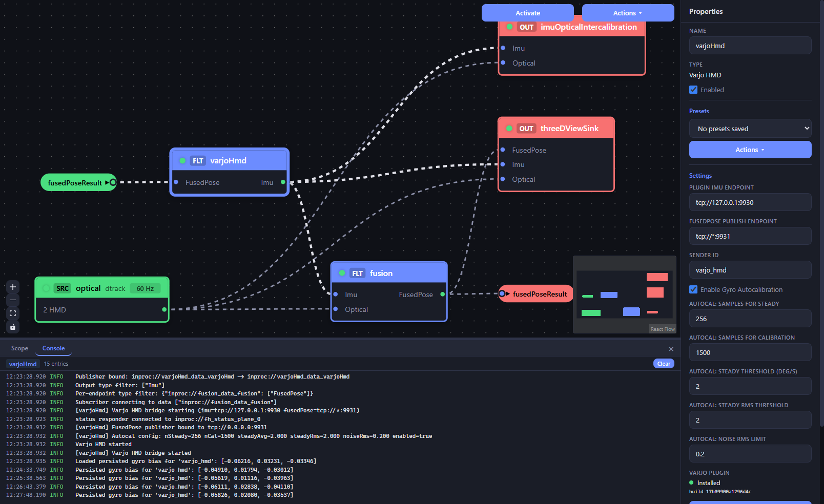The image size is (824, 504).
Task: Click the FLT badge on fusion node
Action: [x=358, y=274]
